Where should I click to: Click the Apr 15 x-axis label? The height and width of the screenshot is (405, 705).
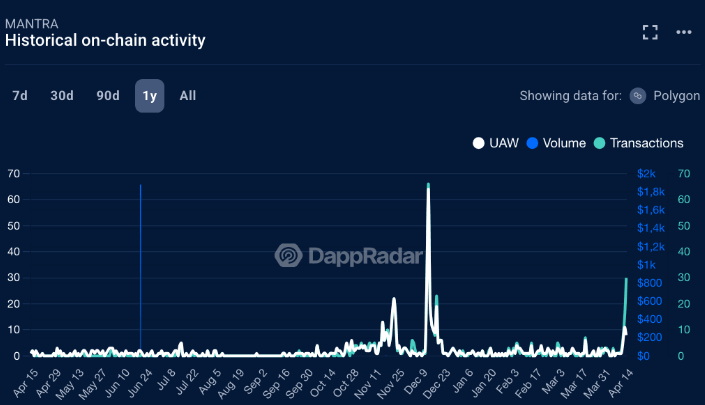[26, 383]
